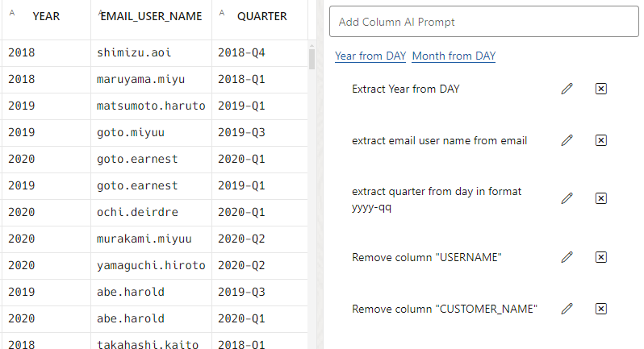Select cell "matsumoto.haruto"

point(151,106)
